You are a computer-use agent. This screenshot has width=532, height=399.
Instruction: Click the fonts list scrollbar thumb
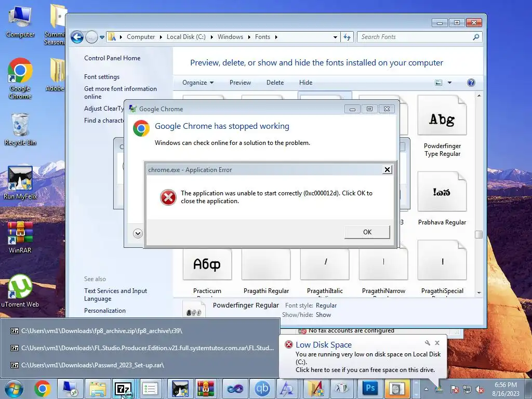(x=478, y=234)
